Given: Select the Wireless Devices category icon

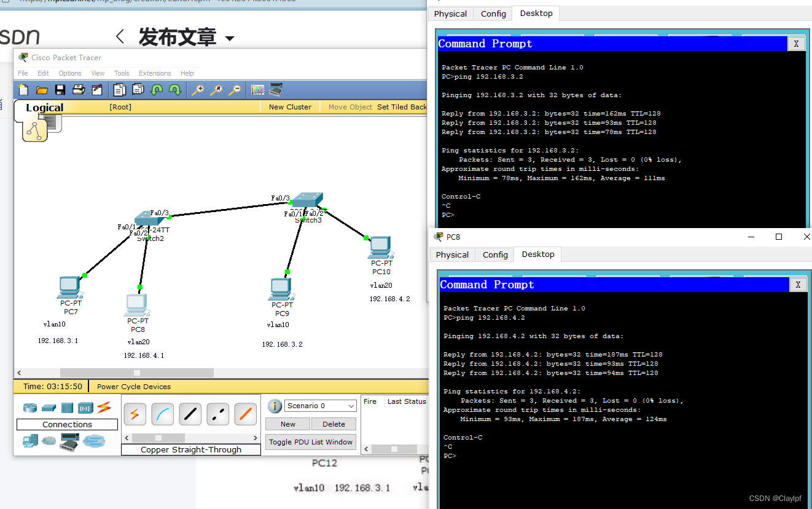Looking at the screenshot, I should pyautogui.click(x=85, y=408).
